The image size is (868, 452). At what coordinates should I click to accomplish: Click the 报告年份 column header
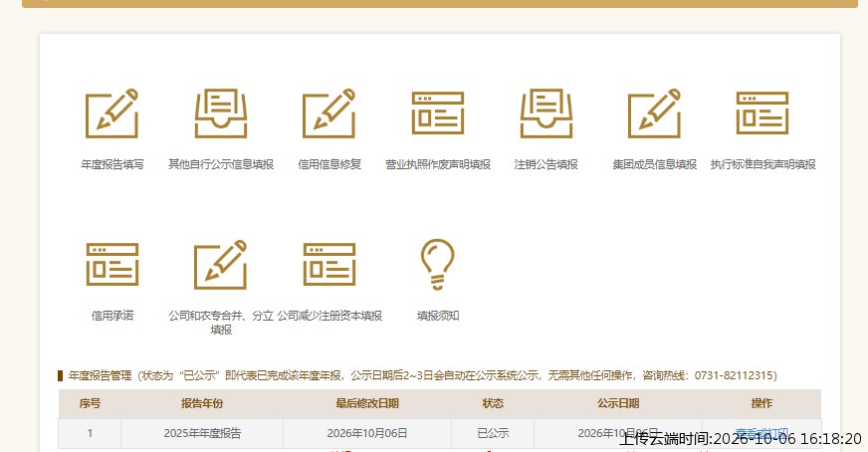click(202, 403)
